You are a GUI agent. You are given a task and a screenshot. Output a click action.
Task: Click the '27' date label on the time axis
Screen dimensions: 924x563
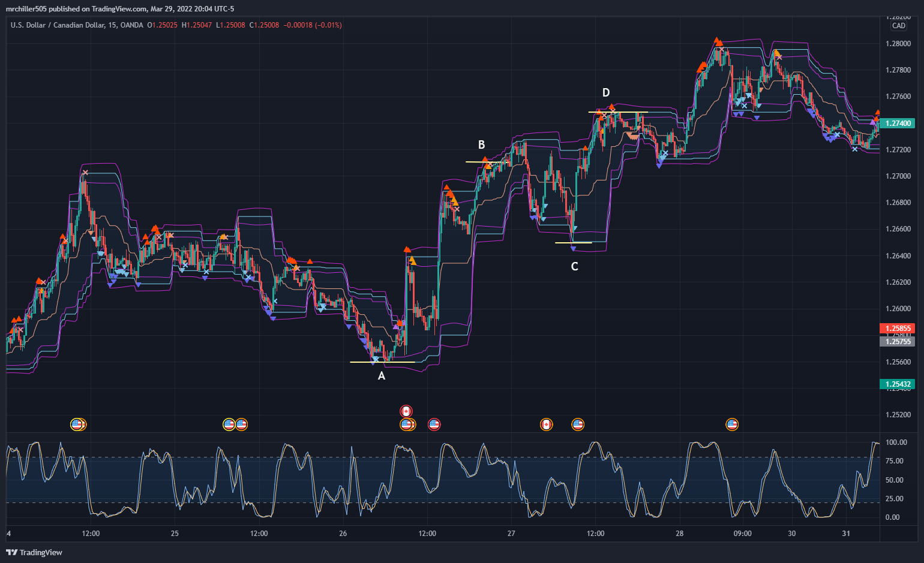[511, 533]
